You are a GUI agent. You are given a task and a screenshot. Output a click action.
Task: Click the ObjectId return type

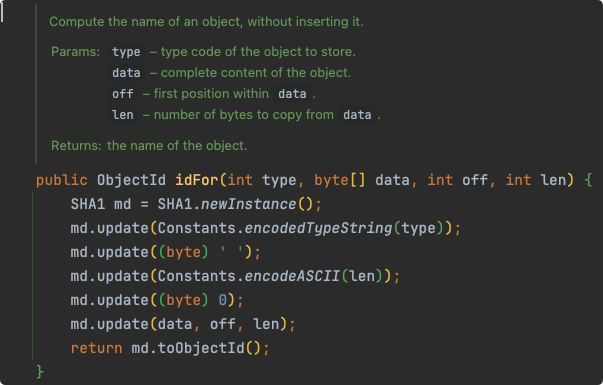(x=131, y=180)
